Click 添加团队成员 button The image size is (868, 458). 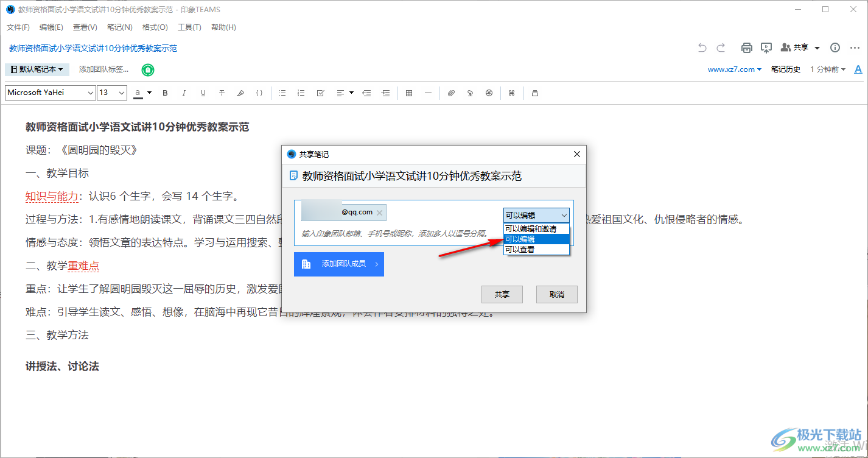[x=339, y=264]
